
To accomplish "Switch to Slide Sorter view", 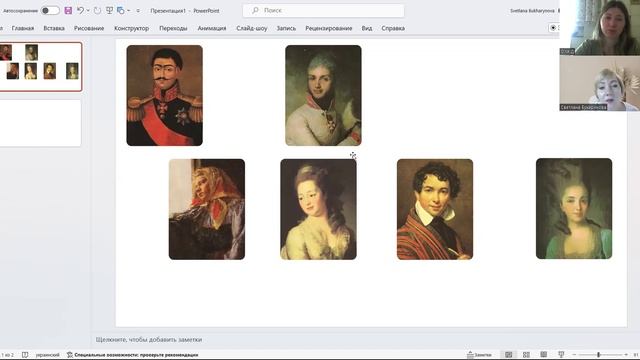I will click(x=526, y=355).
